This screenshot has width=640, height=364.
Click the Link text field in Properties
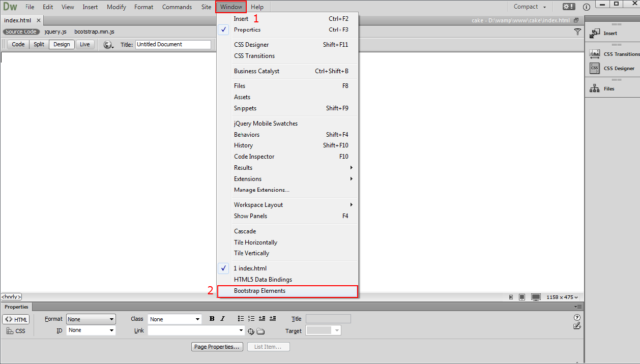(x=193, y=330)
